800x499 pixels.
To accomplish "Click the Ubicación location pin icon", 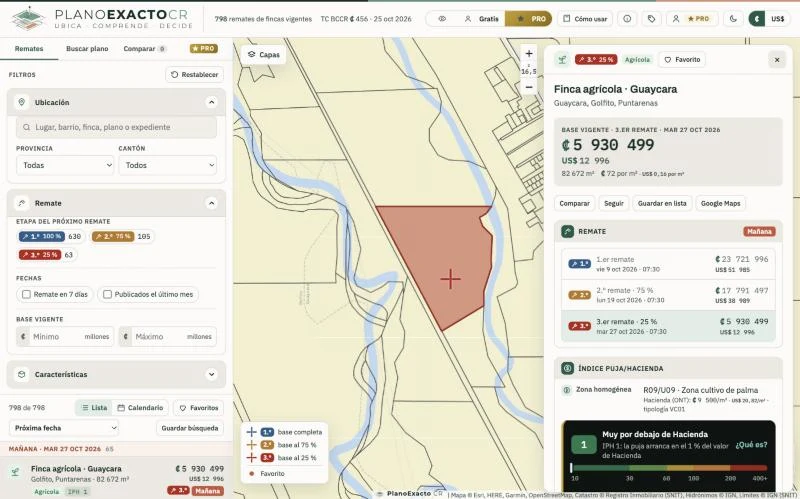I will click(x=21, y=102).
